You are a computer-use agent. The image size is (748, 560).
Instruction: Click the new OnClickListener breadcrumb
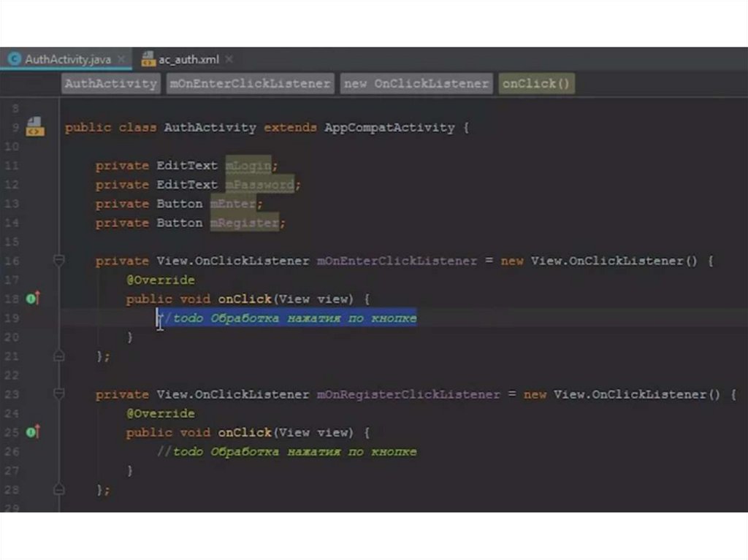pyautogui.click(x=416, y=83)
